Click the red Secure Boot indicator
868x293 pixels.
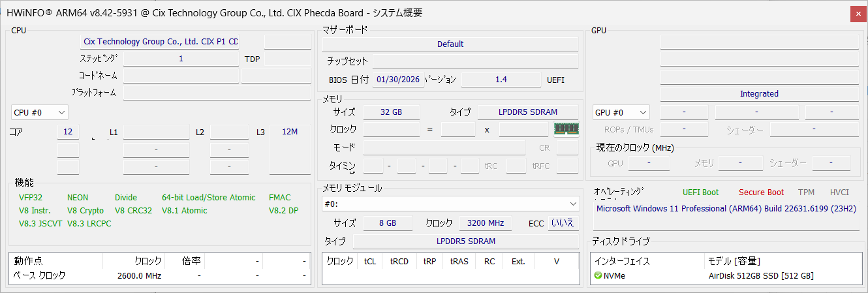[761, 193]
